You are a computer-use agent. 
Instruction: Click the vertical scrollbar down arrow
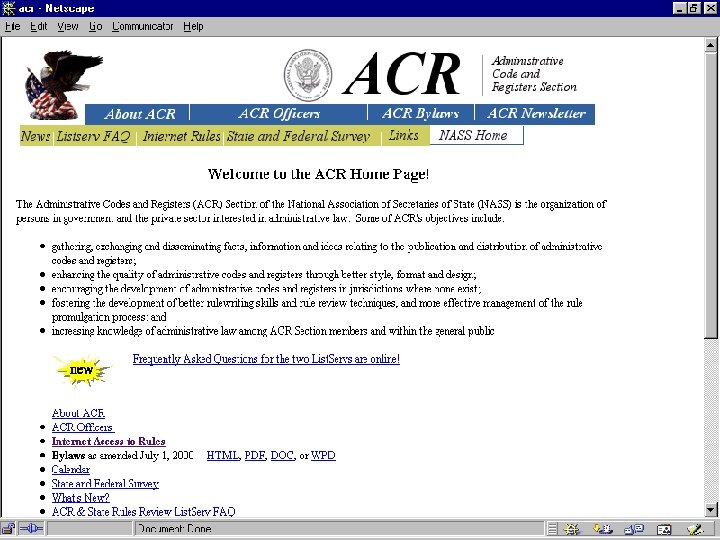(711, 509)
